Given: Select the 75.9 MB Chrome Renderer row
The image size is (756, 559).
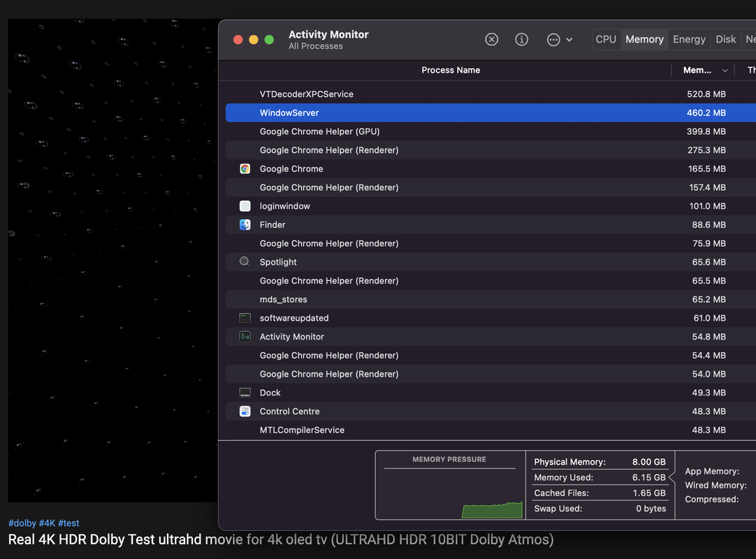Looking at the screenshot, I should 490,243.
